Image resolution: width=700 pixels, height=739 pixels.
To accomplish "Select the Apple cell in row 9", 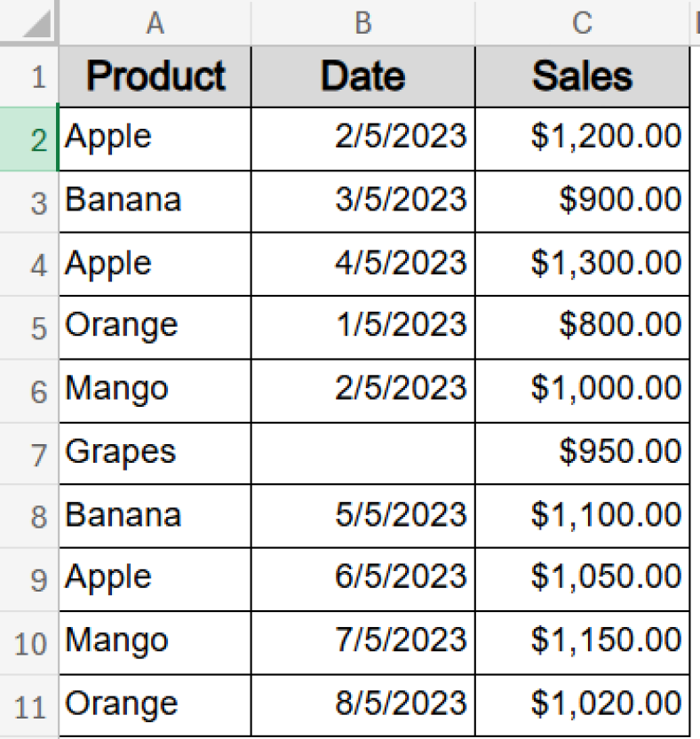I will pyautogui.click(x=155, y=578).
